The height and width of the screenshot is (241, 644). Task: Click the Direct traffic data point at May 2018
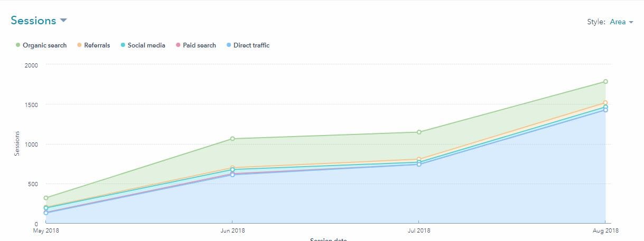point(46,213)
